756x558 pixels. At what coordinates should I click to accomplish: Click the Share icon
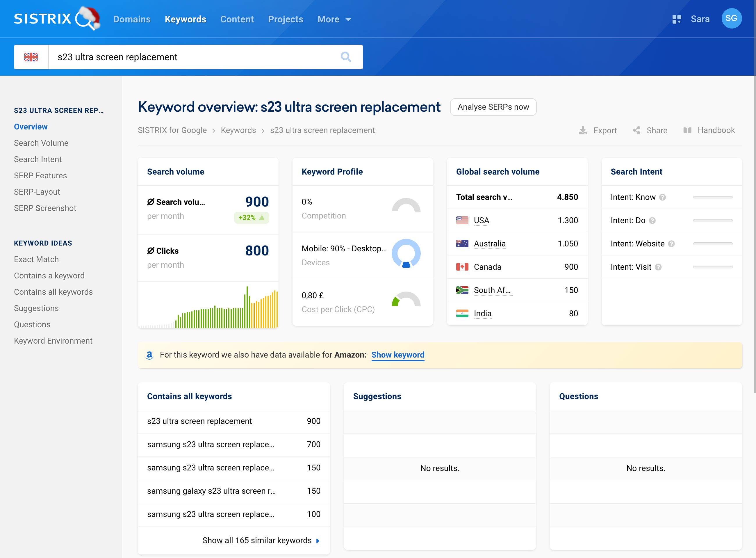[636, 130]
